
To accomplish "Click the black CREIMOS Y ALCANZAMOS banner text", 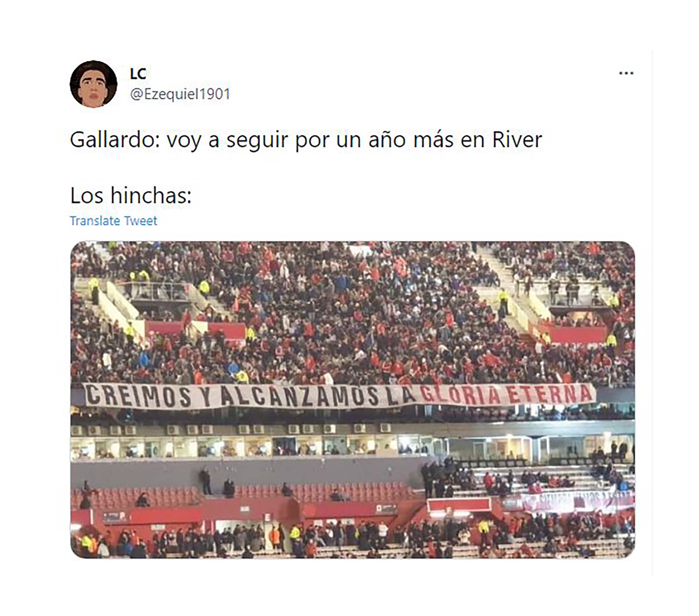I will coord(250,396).
